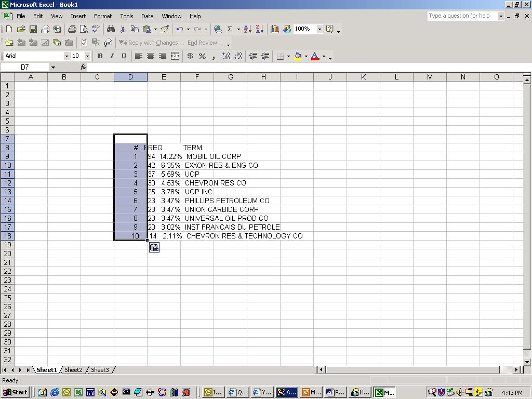Sort the selection ascending A to Z

[248, 29]
